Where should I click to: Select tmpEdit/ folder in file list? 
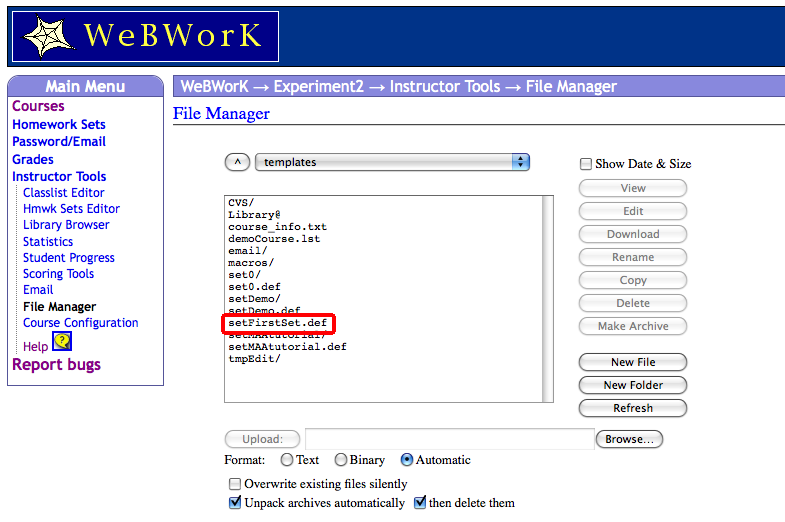pos(254,359)
